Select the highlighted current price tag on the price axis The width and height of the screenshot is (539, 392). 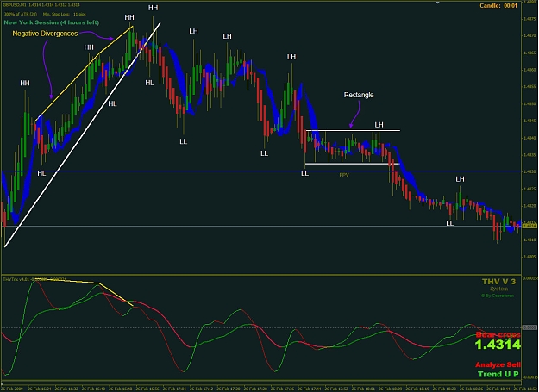(x=530, y=226)
